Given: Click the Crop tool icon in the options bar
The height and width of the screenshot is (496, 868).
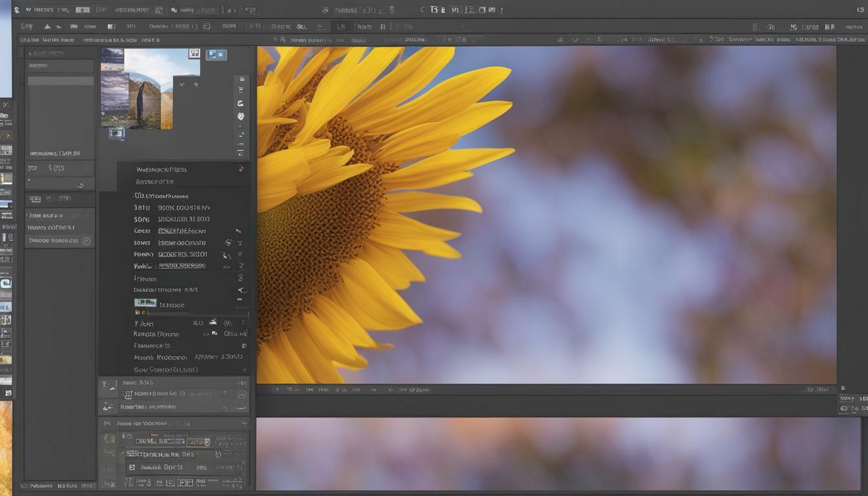Looking at the screenshot, I should click(111, 26).
